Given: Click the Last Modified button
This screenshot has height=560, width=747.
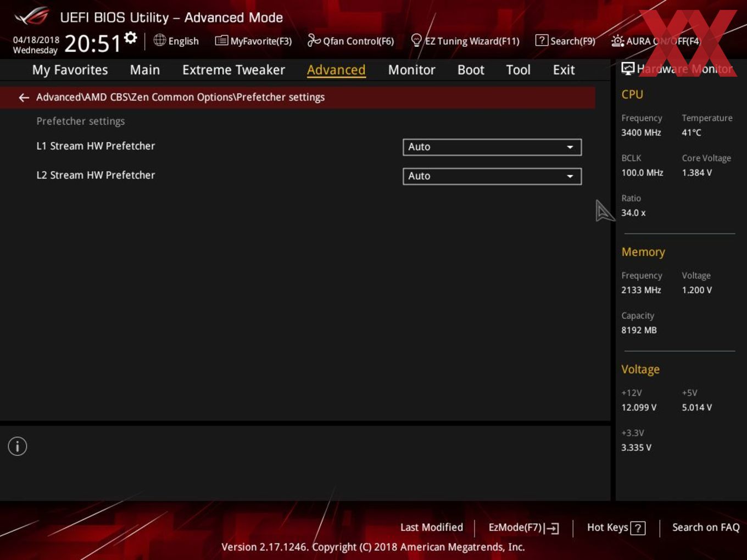Looking at the screenshot, I should pyautogui.click(x=432, y=527).
